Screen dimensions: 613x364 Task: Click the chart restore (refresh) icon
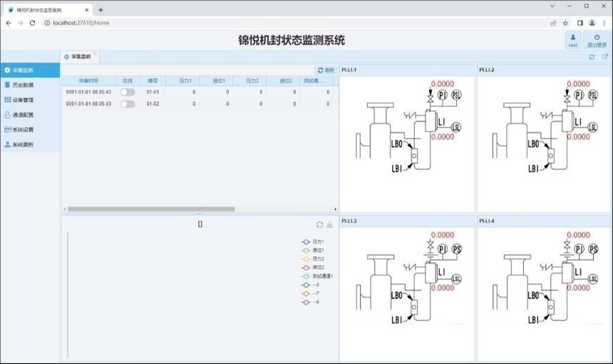coord(319,224)
